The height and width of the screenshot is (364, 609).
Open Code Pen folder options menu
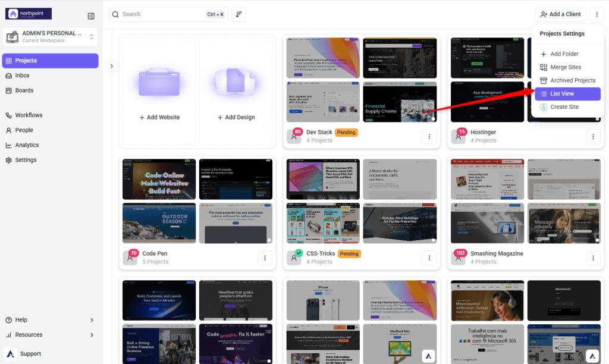pos(265,258)
